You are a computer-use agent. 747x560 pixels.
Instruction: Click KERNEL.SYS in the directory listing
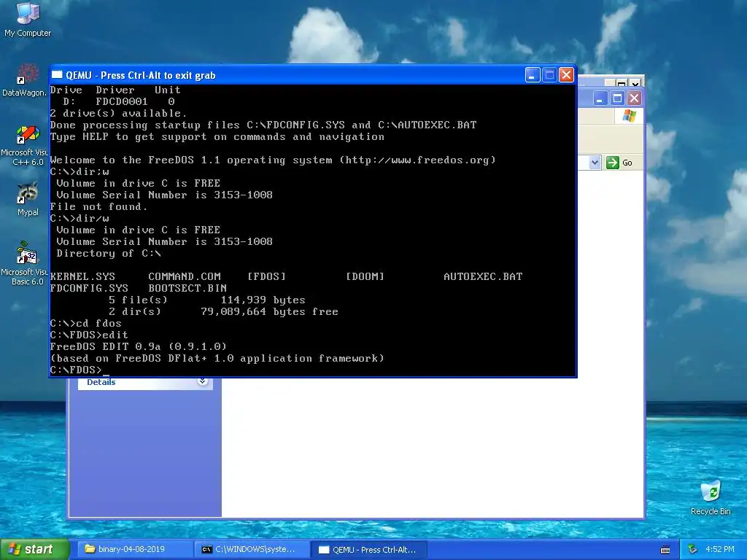point(82,276)
